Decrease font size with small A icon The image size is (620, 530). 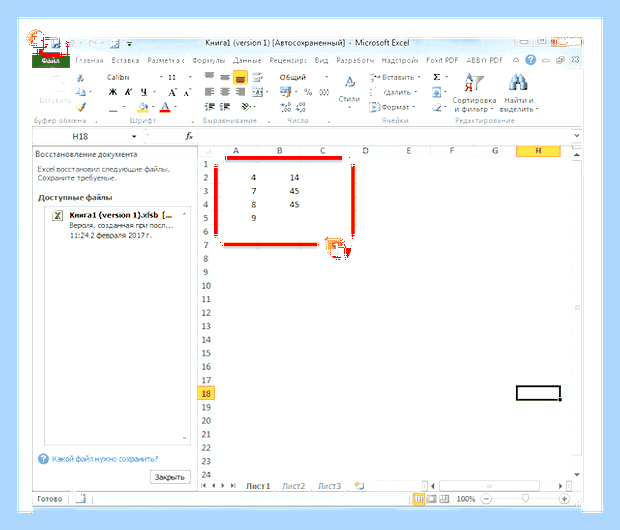click(x=187, y=92)
